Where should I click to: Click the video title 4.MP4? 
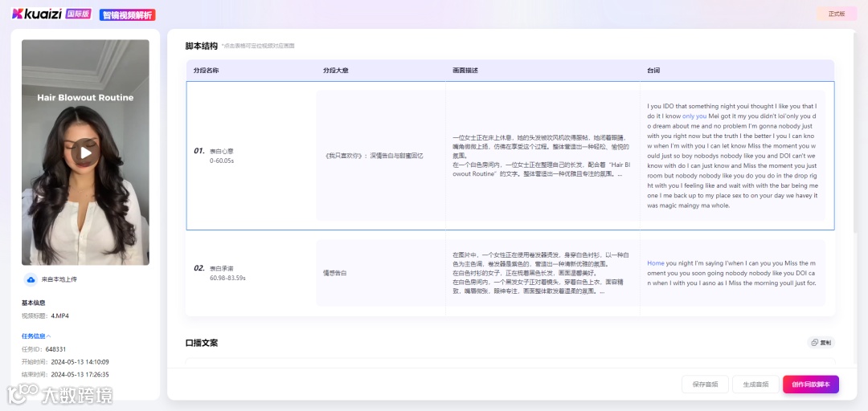coord(59,316)
